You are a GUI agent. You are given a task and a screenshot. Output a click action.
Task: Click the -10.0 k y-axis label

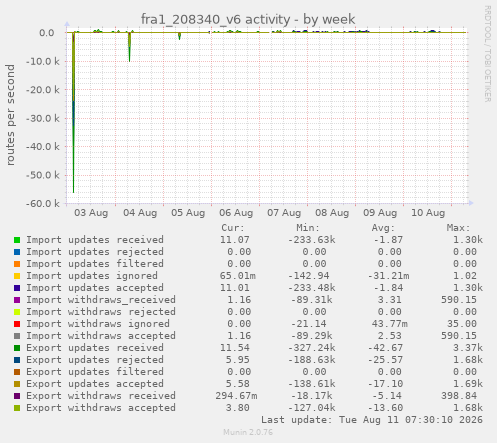point(43,62)
